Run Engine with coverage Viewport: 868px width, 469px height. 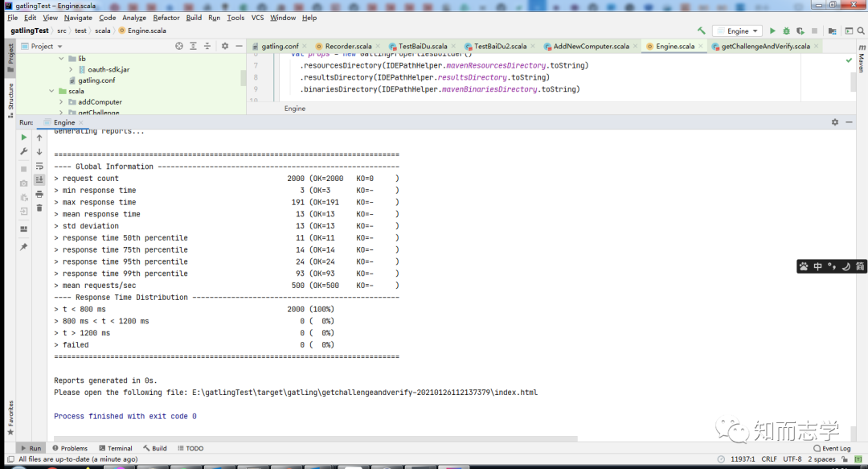coord(800,31)
